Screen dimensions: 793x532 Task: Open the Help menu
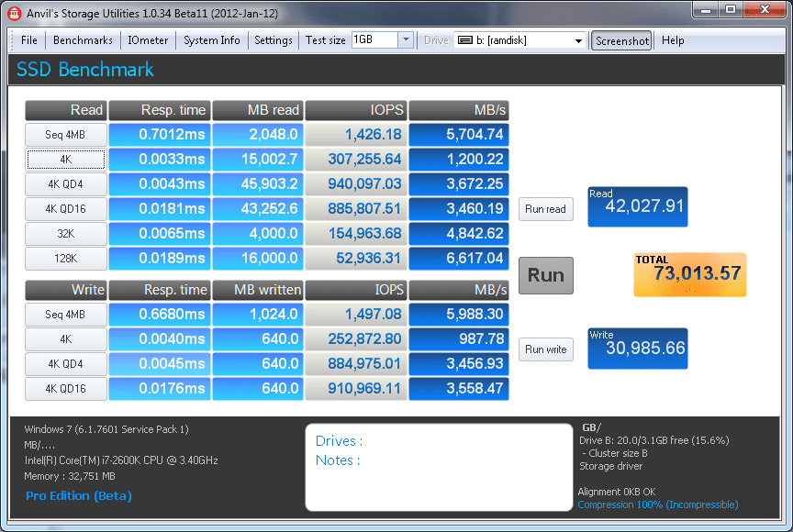[x=673, y=40]
